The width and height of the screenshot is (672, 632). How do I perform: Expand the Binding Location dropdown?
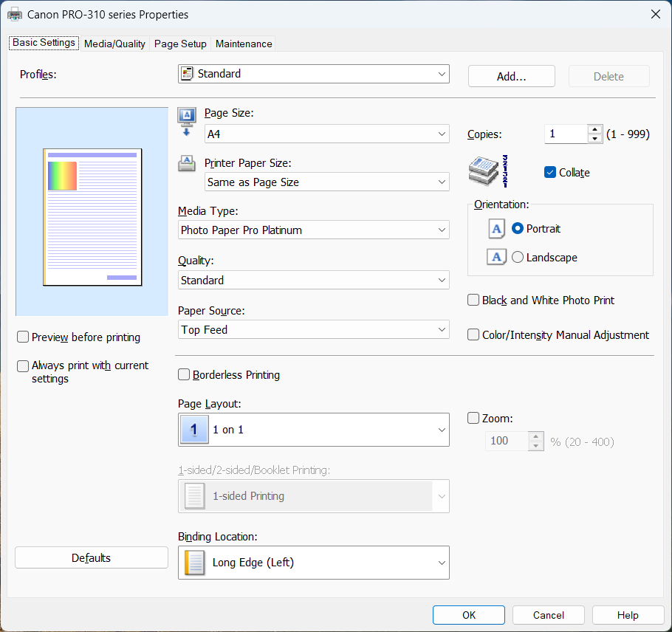point(314,563)
